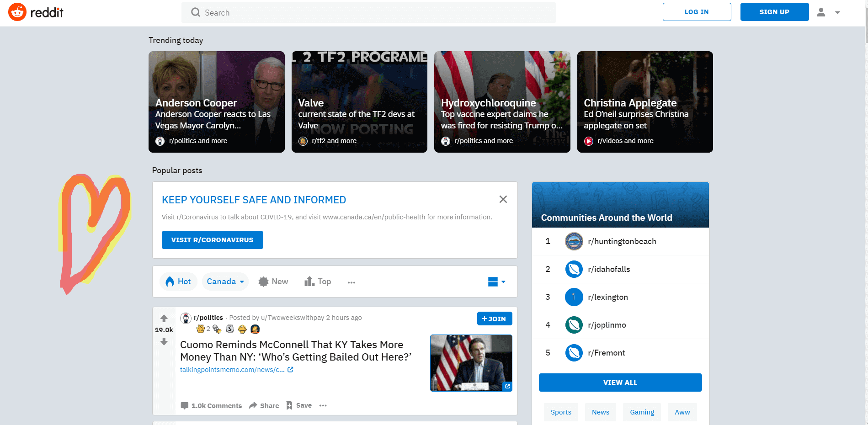Click r/videos avatar in Christina Applegate card
868x425 pixels.
[589, 141]
